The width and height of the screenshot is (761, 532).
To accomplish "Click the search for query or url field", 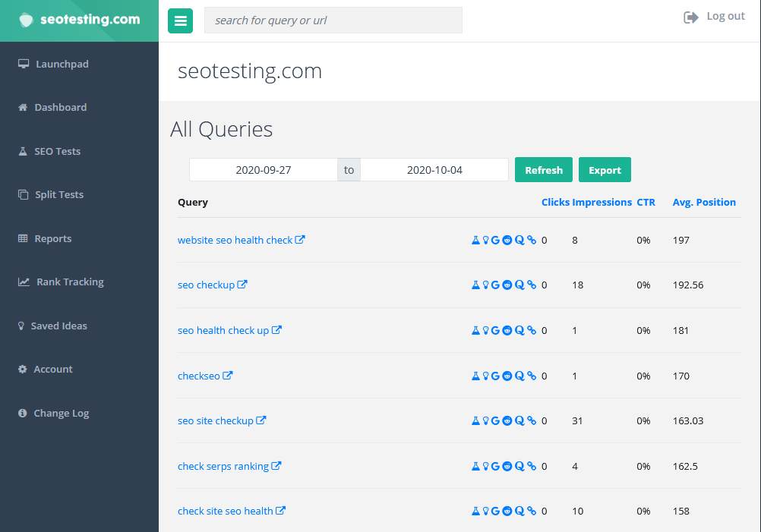I will point(333,20).
